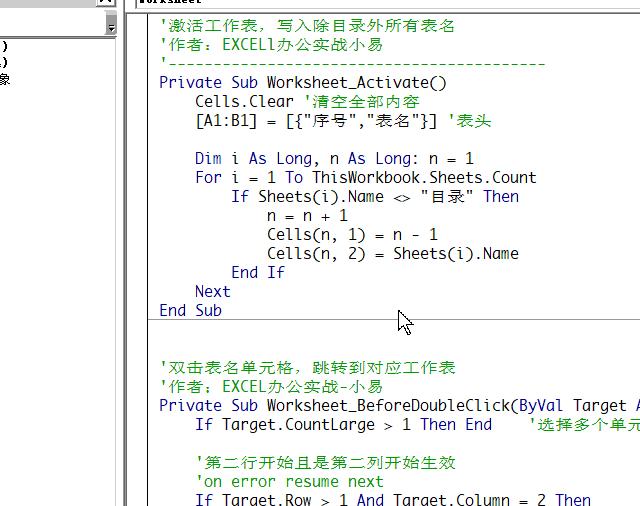Image resolution: width=640 pixels, height=506 pixels.
Task: Click the '清空全部内容' inline comment
Action: [x=362, y=102]
